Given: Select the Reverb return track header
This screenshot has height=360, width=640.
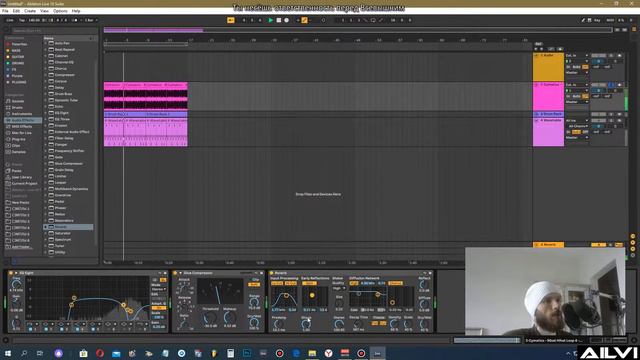Looking at the screenshot, I should coord(548,244).
